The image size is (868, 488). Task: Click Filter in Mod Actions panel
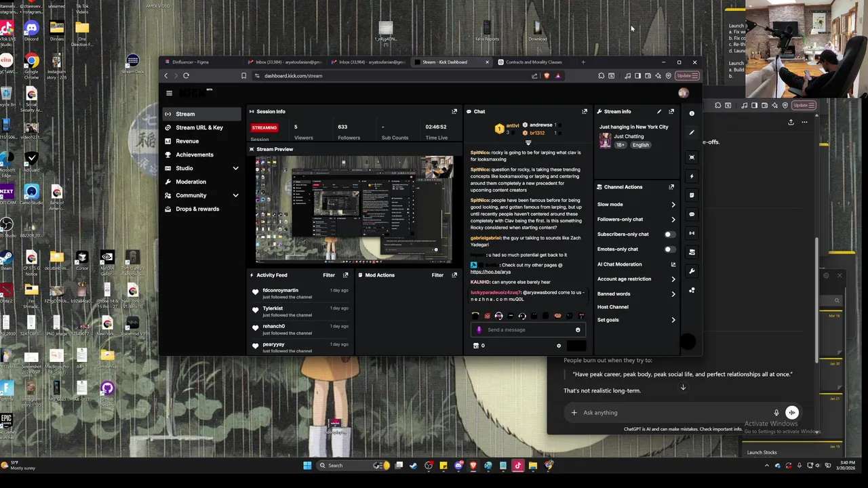(x=437, y=275)
